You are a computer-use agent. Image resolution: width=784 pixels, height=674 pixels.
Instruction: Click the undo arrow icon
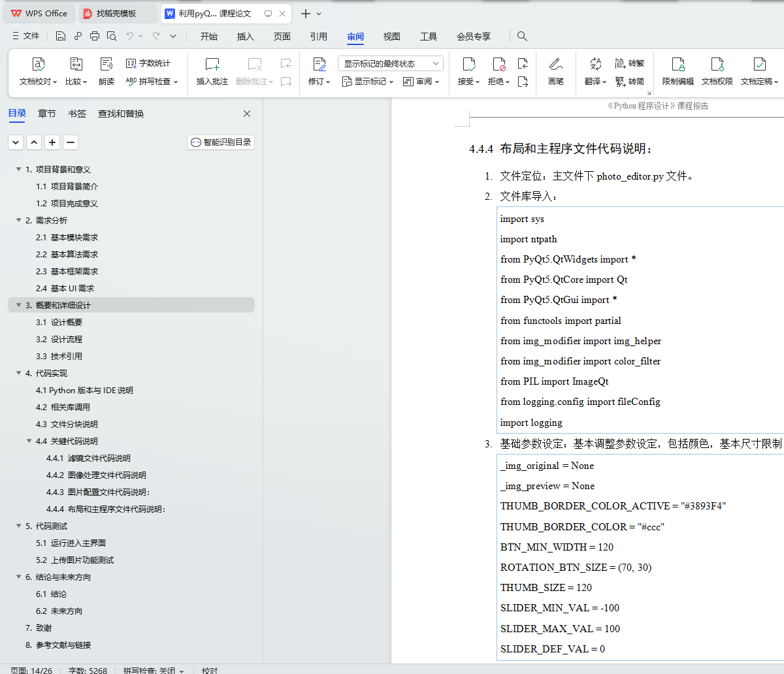coord(130,36)
